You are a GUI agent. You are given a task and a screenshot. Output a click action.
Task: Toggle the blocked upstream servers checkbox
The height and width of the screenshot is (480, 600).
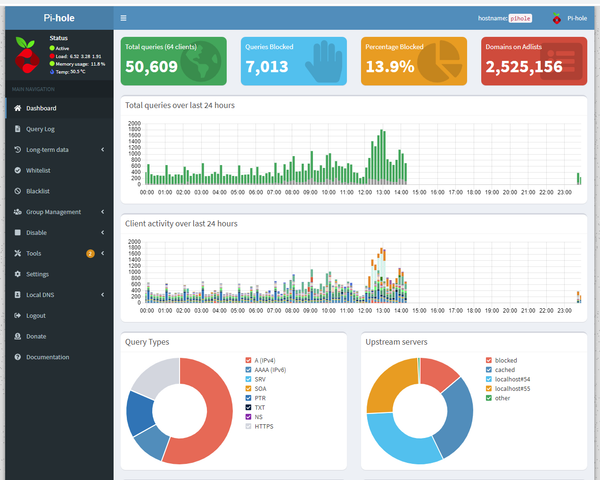click(x=489, y=360)
